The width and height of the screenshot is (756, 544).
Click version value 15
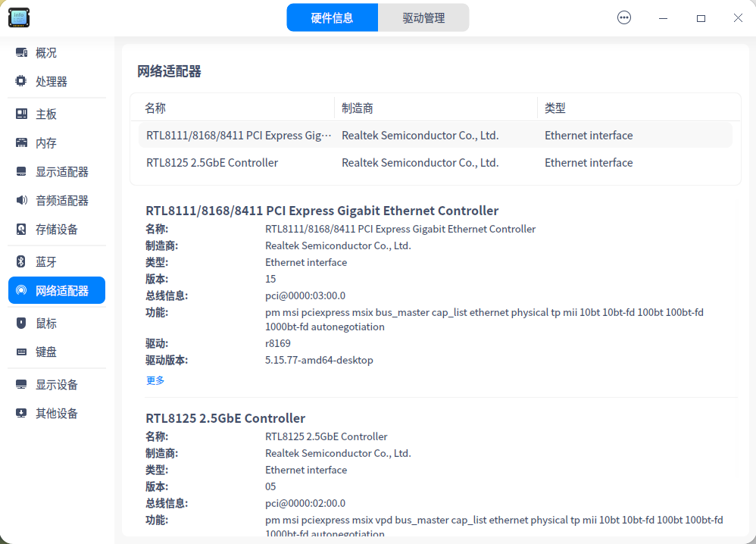(x=270, y=280)
